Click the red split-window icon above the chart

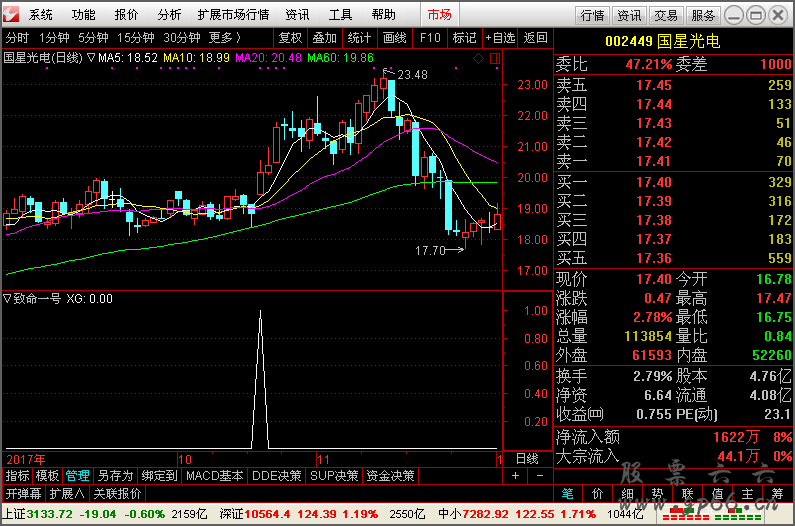(x=492, y=58)
